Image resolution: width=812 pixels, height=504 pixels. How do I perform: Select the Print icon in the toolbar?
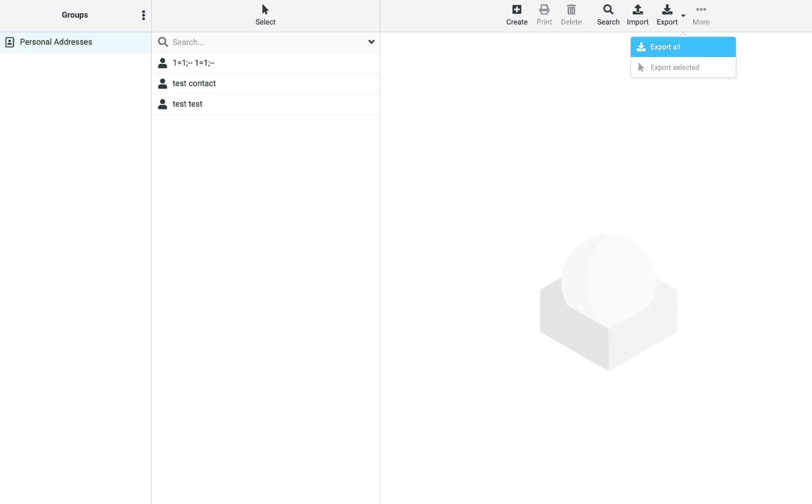pyautogui.click(x=544, y=9)
